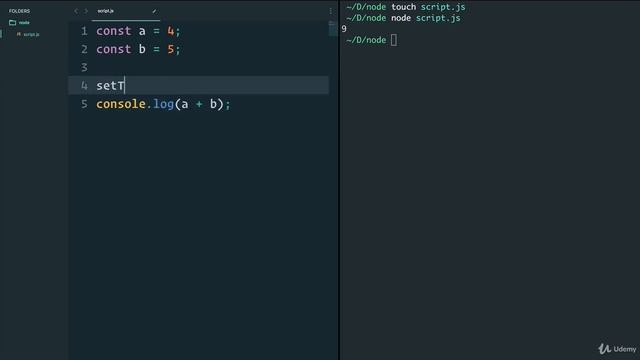Select the script.js editor tab
Image resolution: width=640 pixels, height=360 pixels.
point(126,11)
